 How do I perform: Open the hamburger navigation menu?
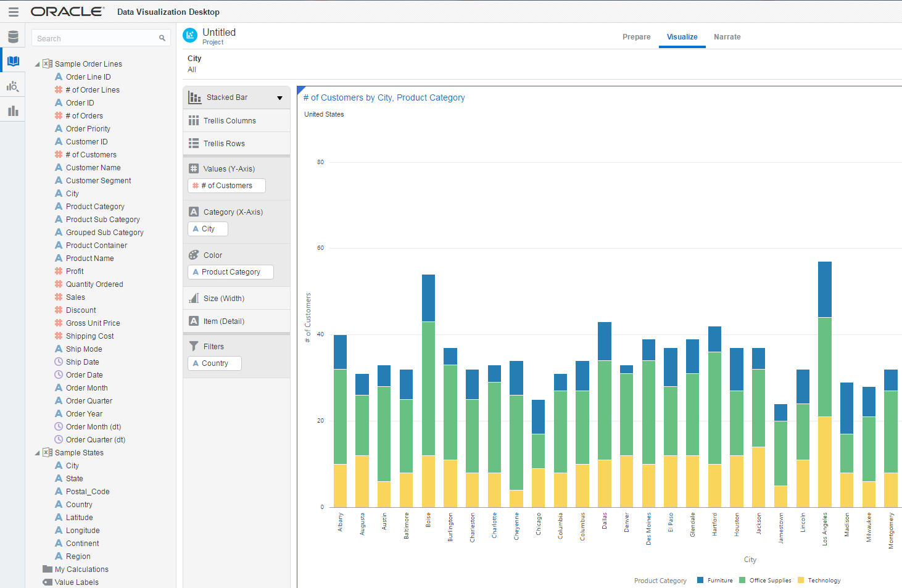(x=13, y=12)
